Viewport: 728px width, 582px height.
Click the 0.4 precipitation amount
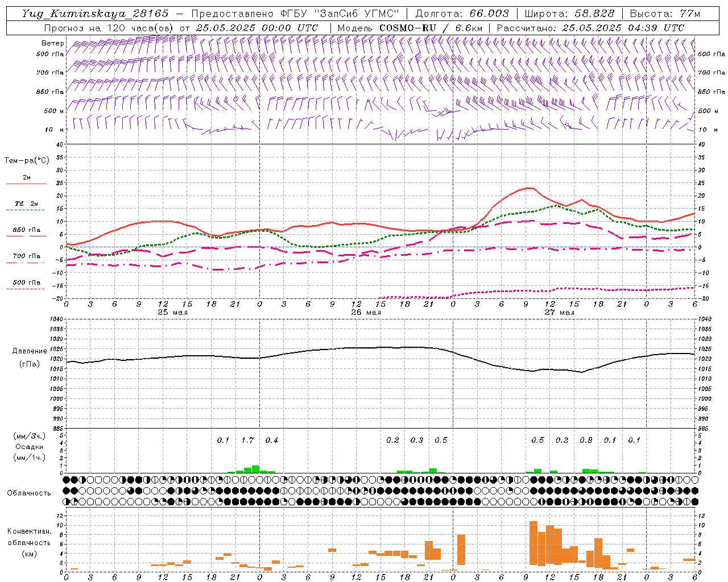pyautogui.click(x=272, y=440)
